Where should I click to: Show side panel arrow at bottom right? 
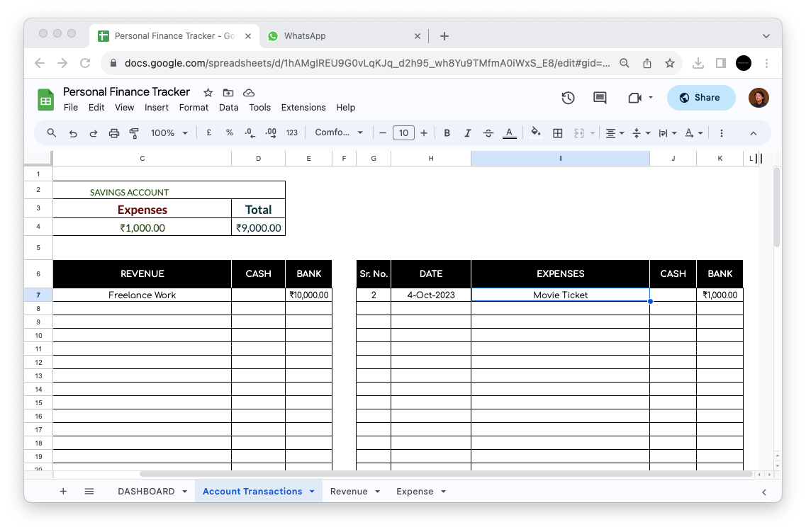click(x=764, y=492)
